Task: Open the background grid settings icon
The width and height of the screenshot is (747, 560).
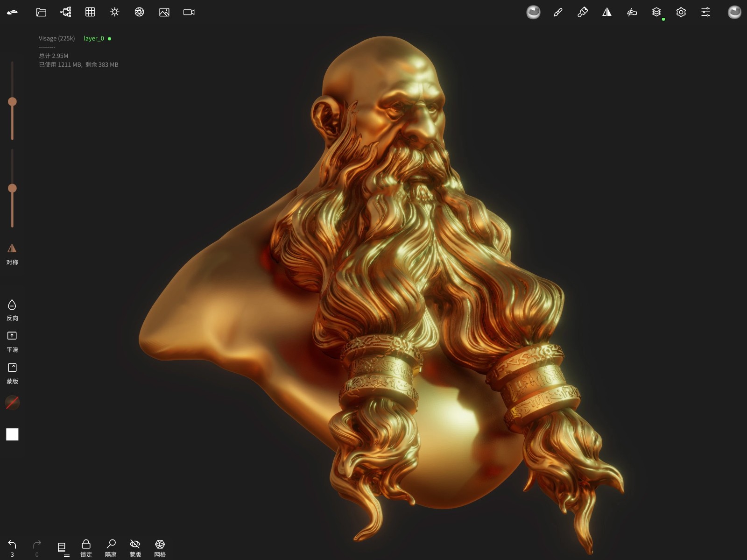Action: point(90,12)
